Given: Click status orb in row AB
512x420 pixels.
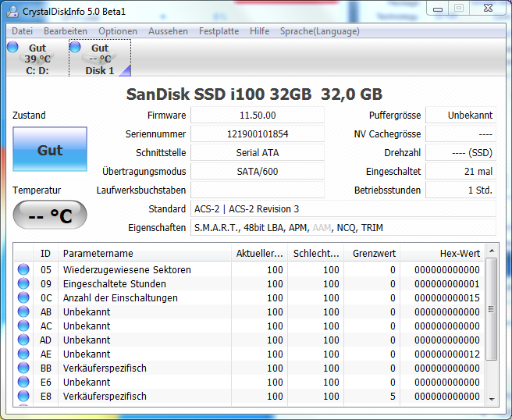Looking at the screenshot, I should [x=23, y=311].
